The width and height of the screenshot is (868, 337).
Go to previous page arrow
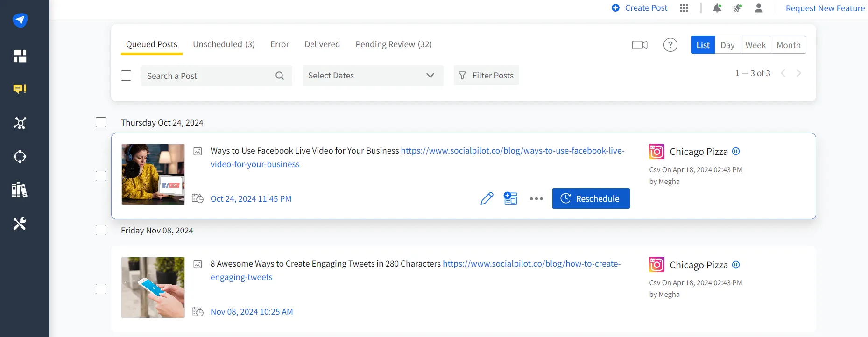point(783,73)
